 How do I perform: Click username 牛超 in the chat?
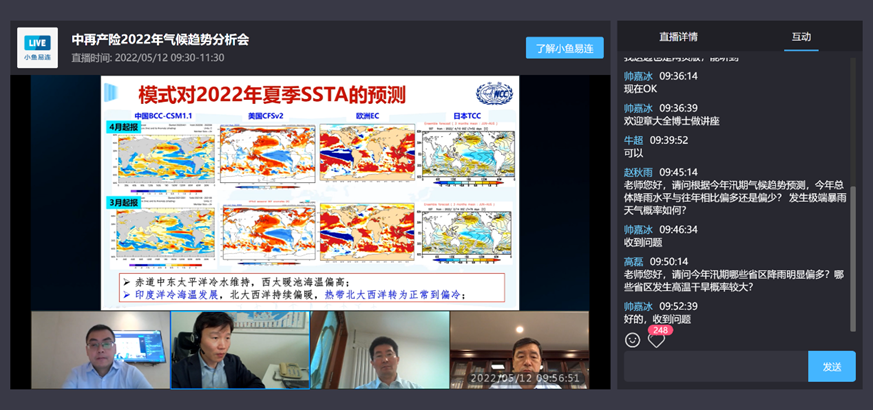[x=633, y=140]
